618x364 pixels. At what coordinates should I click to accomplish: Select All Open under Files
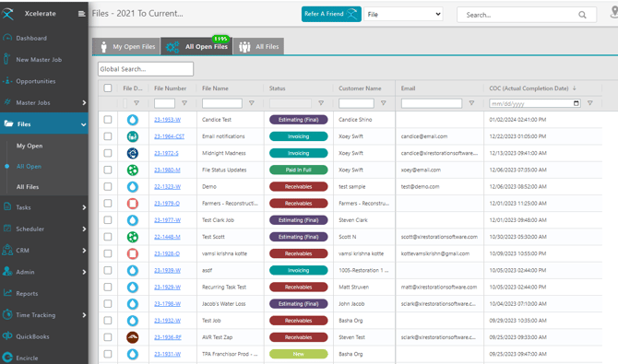pos(29,166)
